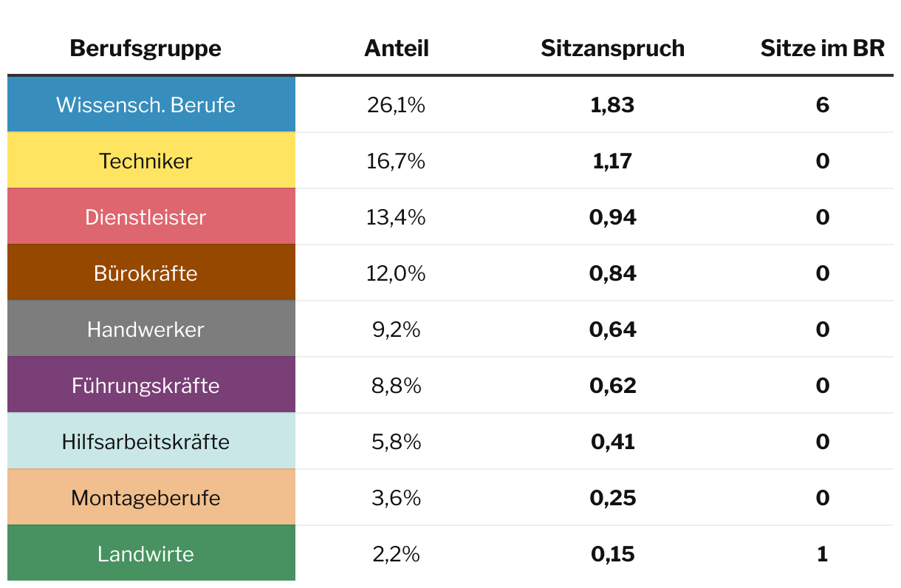This screenshot has height=588, width=901.
Task: Select the Sitzanspruch column header
Action: 612,49
